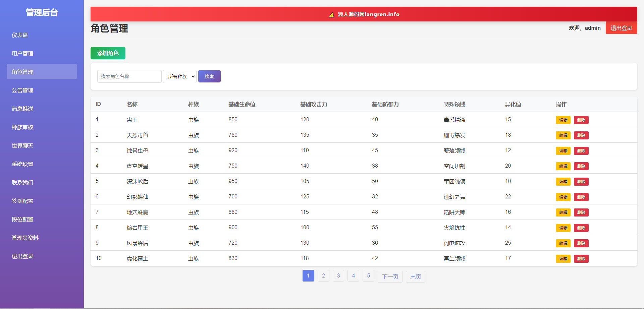644x309 pixels.
Task: Navigate to 系统设置 in sidebar
Action: coord(22,164)
